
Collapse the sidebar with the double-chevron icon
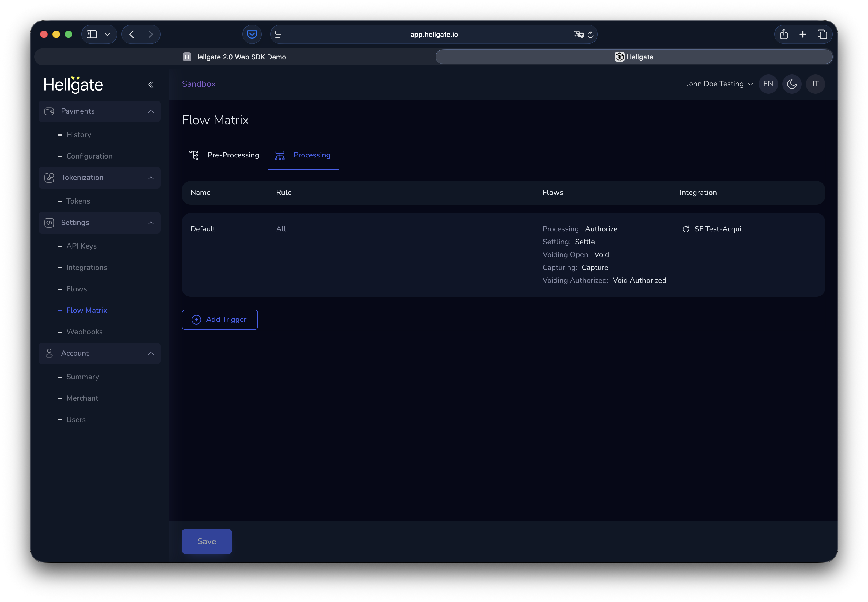pyautogui.click(x=151, y=85)
